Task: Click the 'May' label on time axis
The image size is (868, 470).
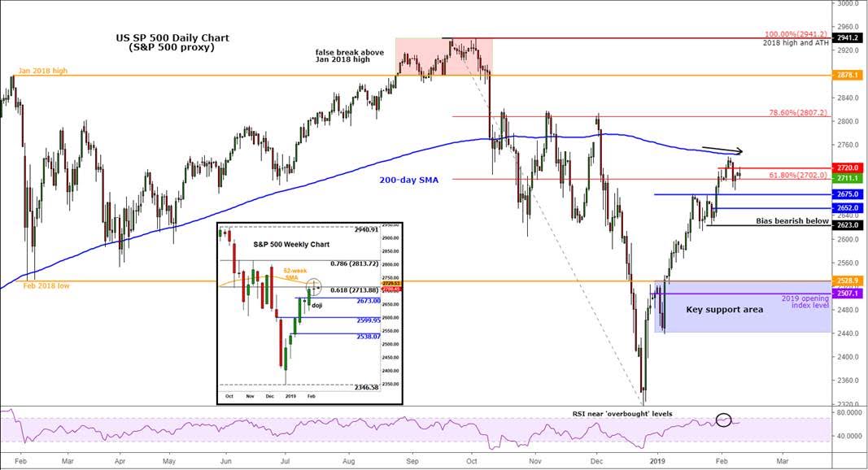Action: click(x=169, y=460)
